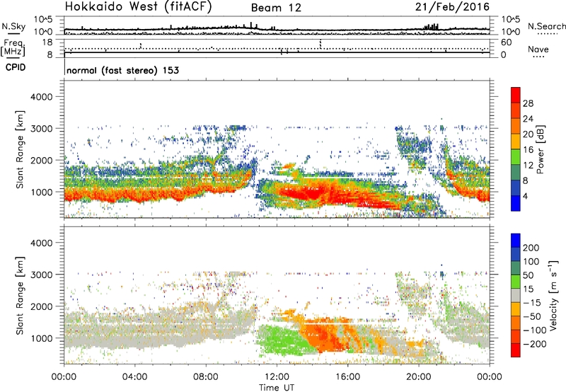Screen dimensions: 566x392
Task: Click the "100" velocity colorbar label
Action: 531,262
